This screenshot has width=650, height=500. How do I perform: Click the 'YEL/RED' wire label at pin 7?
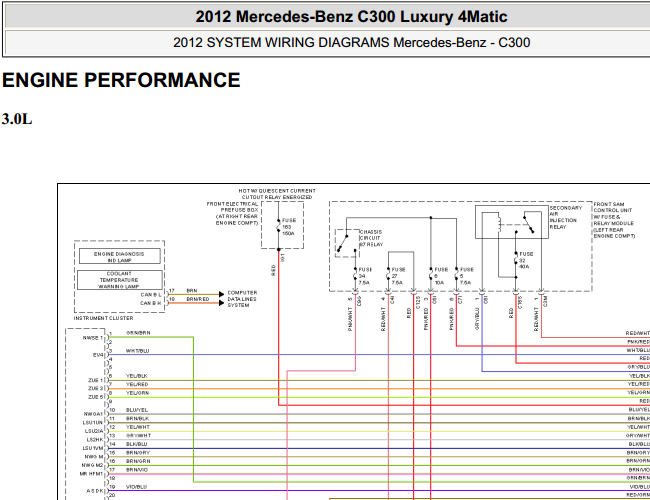pos(137,385)
